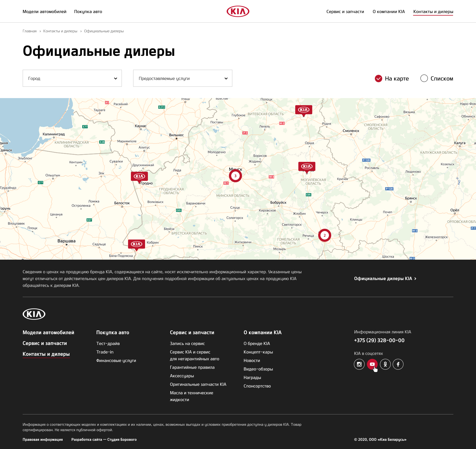Screen dimensions: 476x449
Task: Open Официальные дилеры KIA footer link
Action: pos(385,279)
